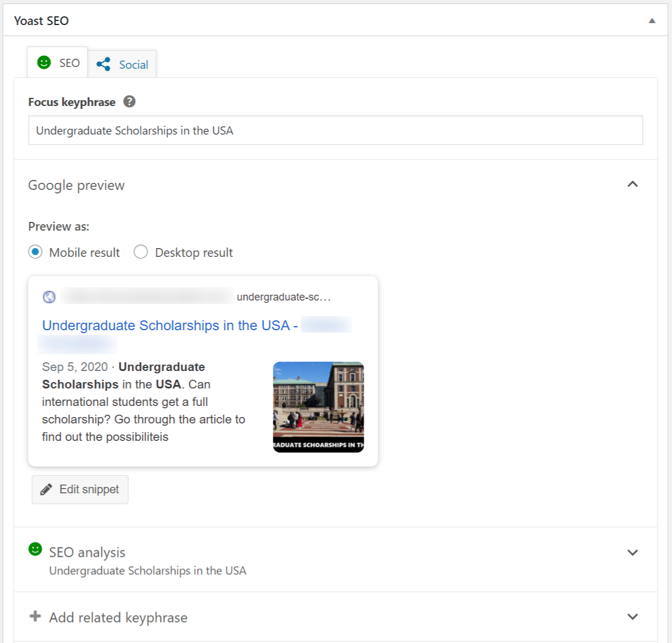The image size is (672, 643).
Task: Collapse the Google preview section chevron
Action: point(632,184)
